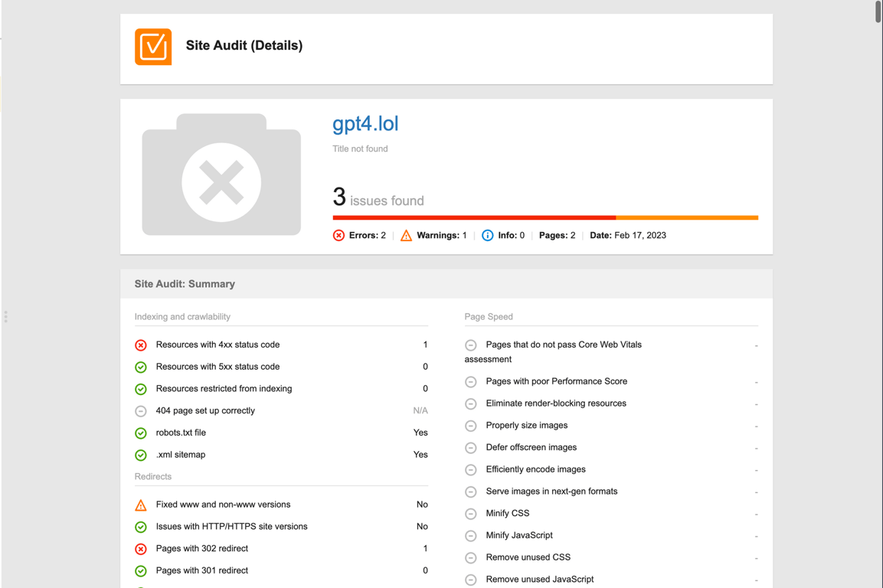Click the blue Info circle icon
Viewport: 883px width, 588px height.
[488, 235]
